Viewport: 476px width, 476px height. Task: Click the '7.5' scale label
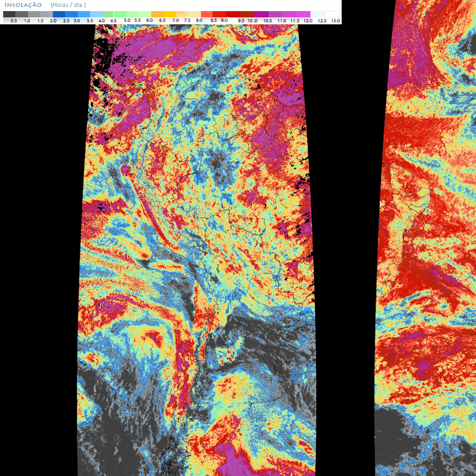[x=187, y=20]
